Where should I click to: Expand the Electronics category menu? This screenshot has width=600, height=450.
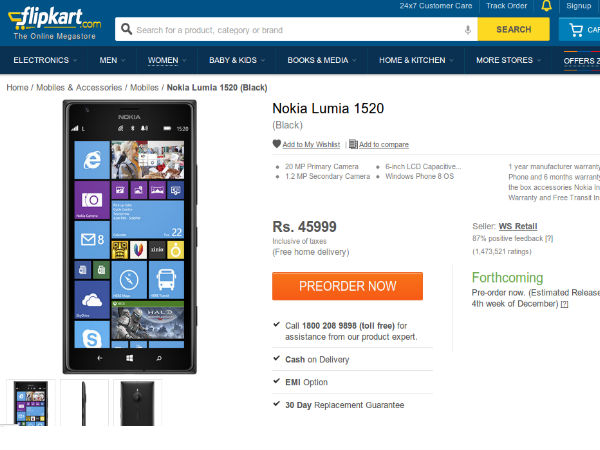point(40,60)
